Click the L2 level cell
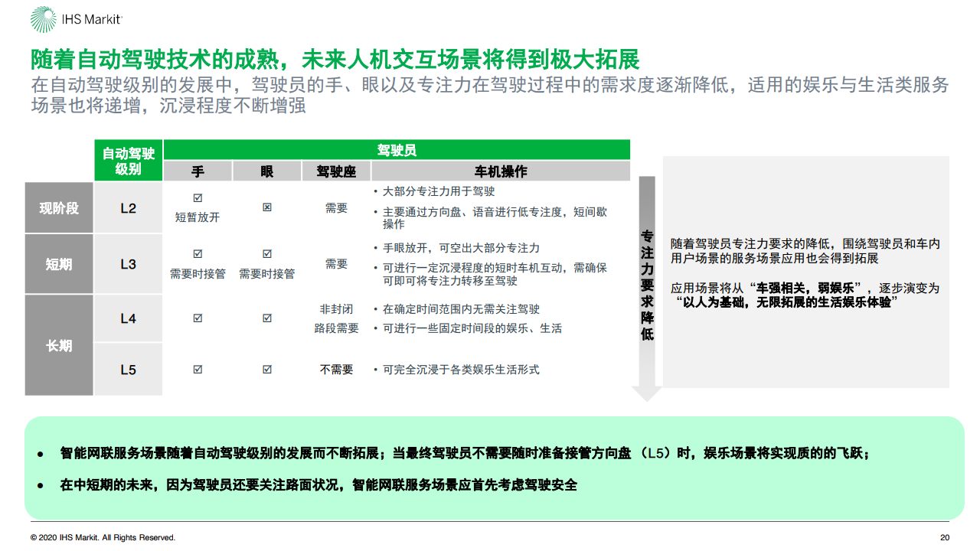This screenshot has width=980, height=551. pos(129,207)
